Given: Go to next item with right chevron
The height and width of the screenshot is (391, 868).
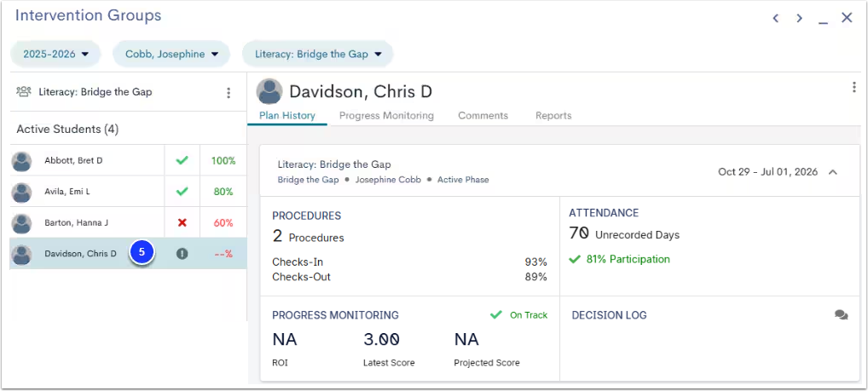Looking at the screenshot, I should 799,18.
